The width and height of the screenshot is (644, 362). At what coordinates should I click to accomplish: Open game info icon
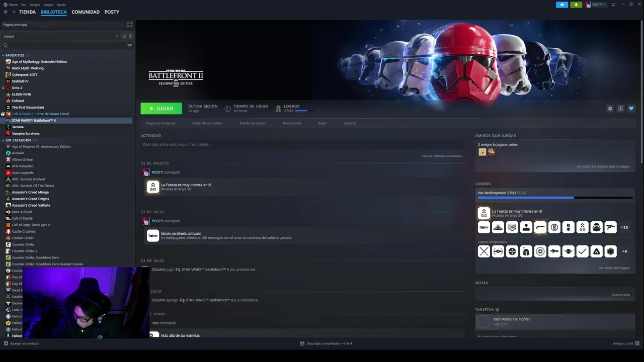pos(620,109)
